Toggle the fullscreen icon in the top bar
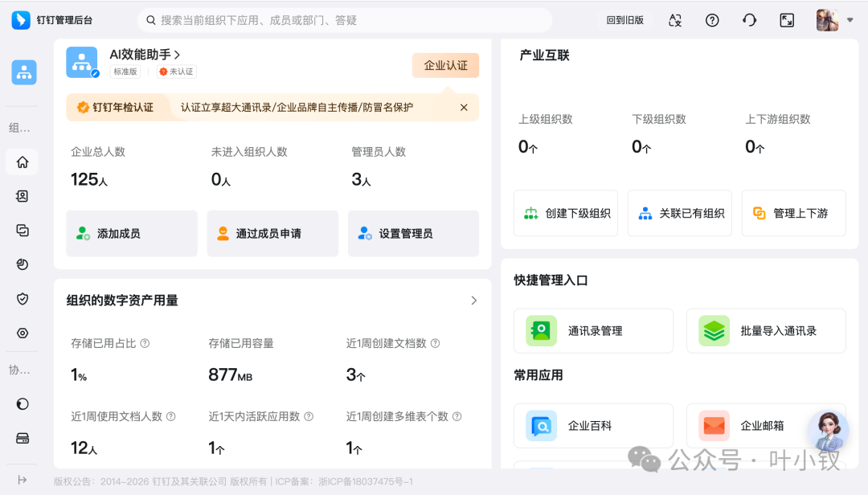868x495 pixels. (x=787, y=20)
